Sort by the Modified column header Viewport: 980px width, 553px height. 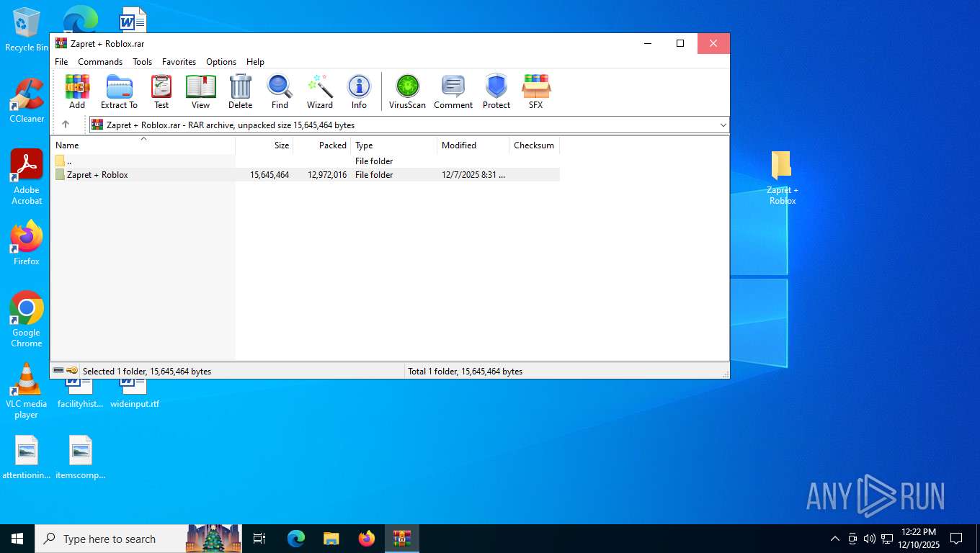coord(473,145)
